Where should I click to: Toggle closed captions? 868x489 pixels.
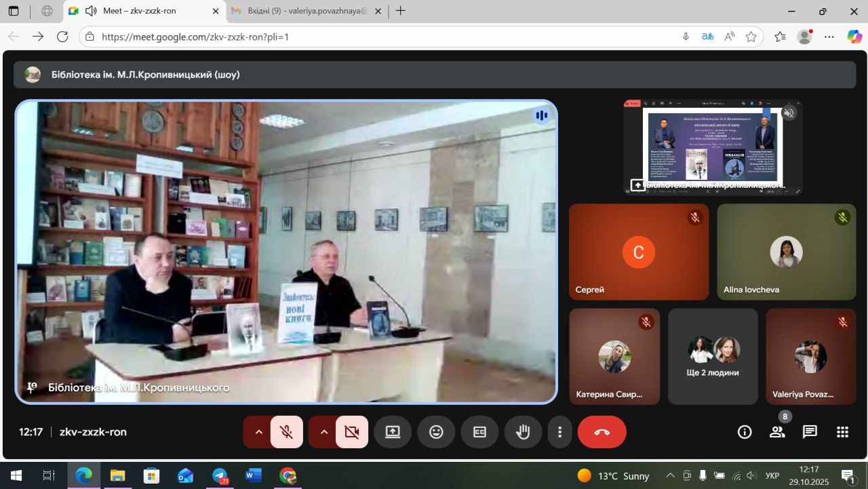[x=479, y=432]
